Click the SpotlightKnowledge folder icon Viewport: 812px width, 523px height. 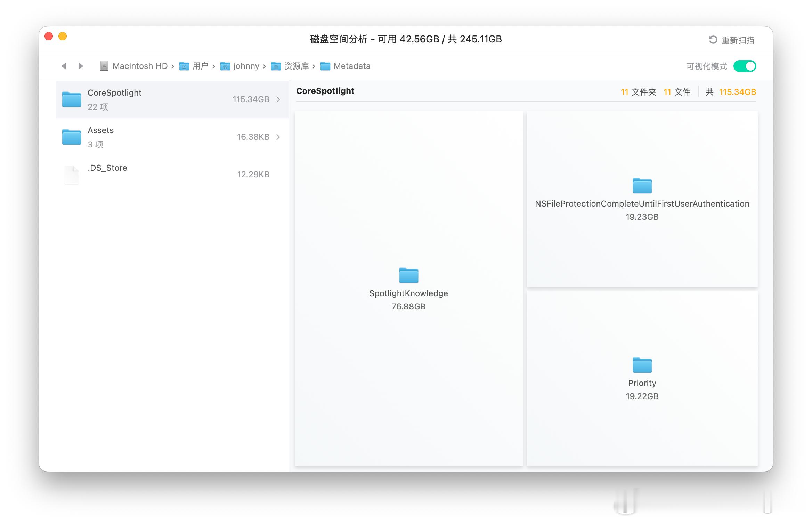click(408, 275)
